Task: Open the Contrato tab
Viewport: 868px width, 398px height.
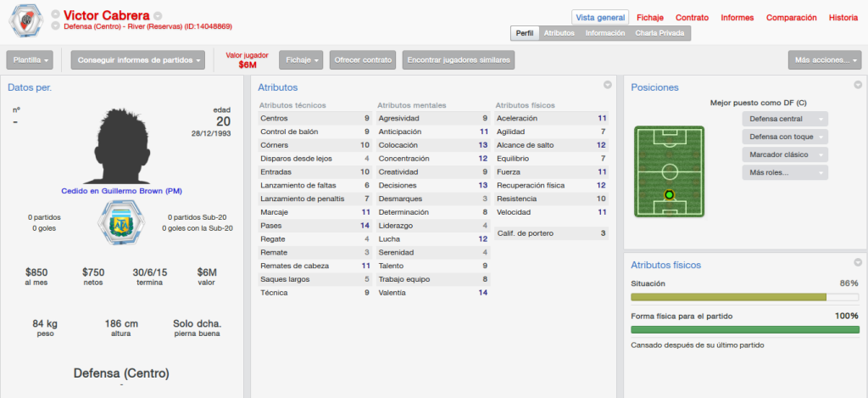Action: (x=692, y=18)
